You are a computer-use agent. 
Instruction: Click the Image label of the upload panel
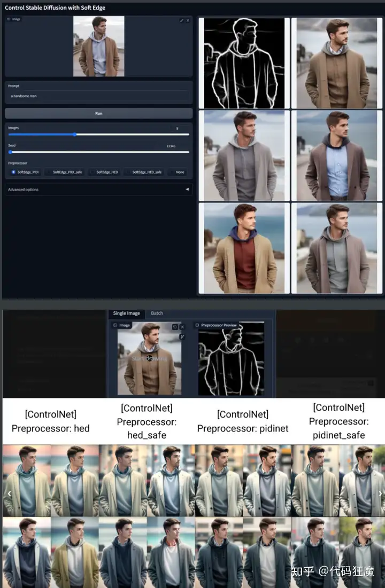[14, 19]
